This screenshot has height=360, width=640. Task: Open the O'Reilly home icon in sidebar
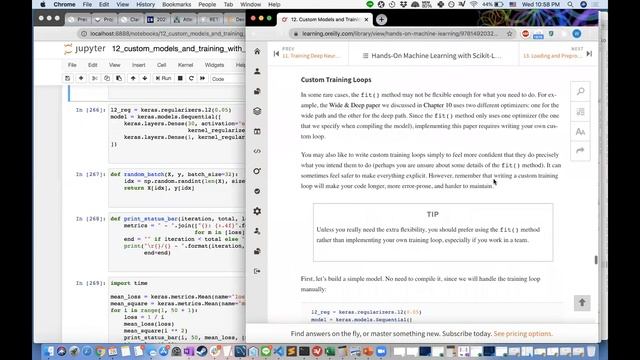(x=257, y=51)
